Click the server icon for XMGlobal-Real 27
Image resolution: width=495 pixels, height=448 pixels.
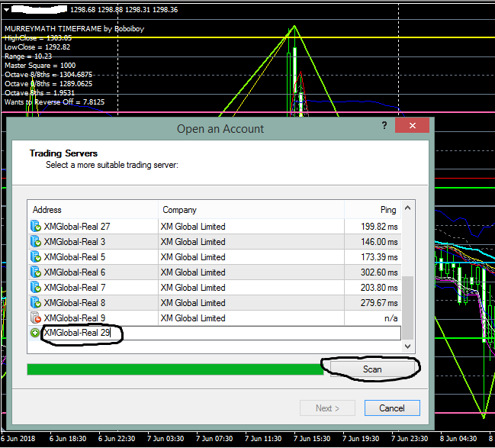(x=36, y=227)
